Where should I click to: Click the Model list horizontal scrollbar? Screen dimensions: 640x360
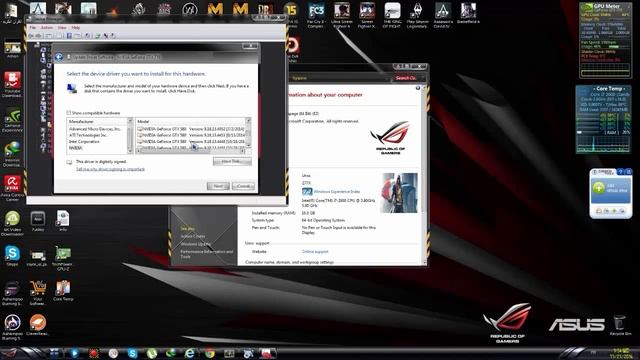pos(191,151)
